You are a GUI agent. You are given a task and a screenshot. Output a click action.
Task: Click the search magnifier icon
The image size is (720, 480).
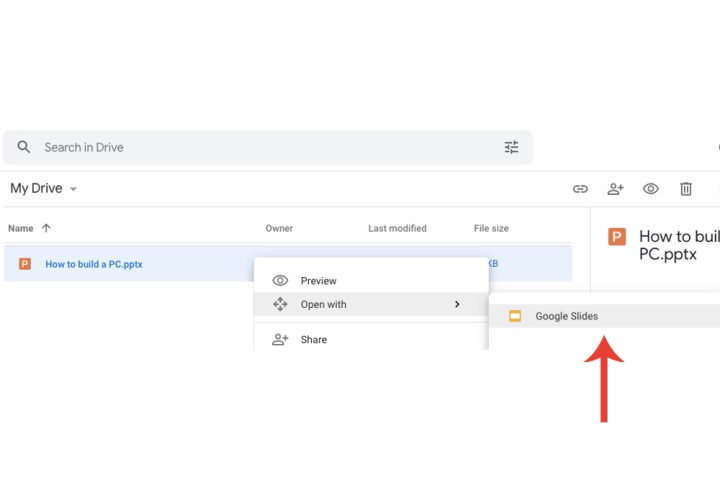pos(24,147)
